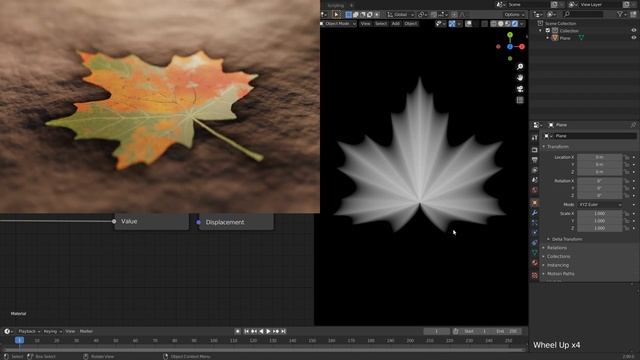Enable rendered viewport shading mode
This screenshot has height=360, width=640.
coord(515,24)
